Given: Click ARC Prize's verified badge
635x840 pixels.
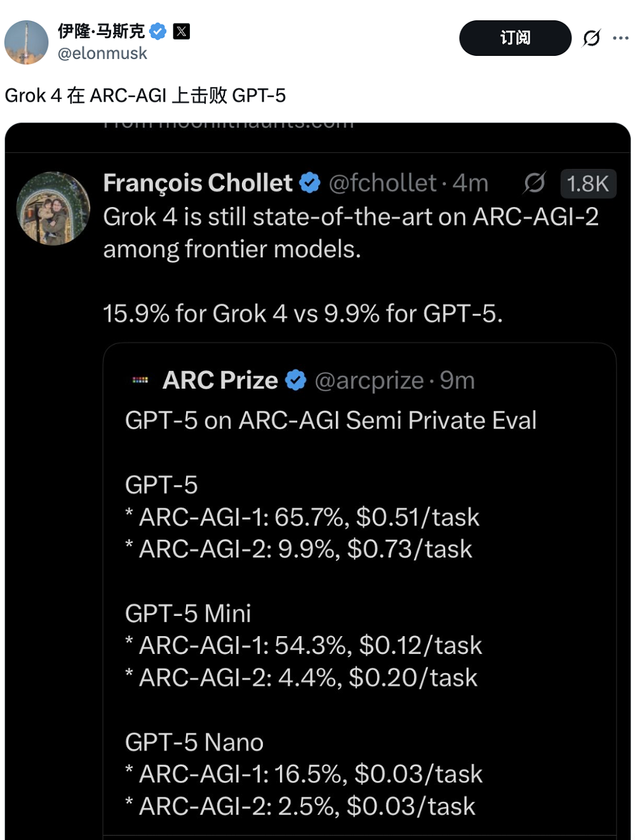Looking at the screenshot, I should pos(295,380).
